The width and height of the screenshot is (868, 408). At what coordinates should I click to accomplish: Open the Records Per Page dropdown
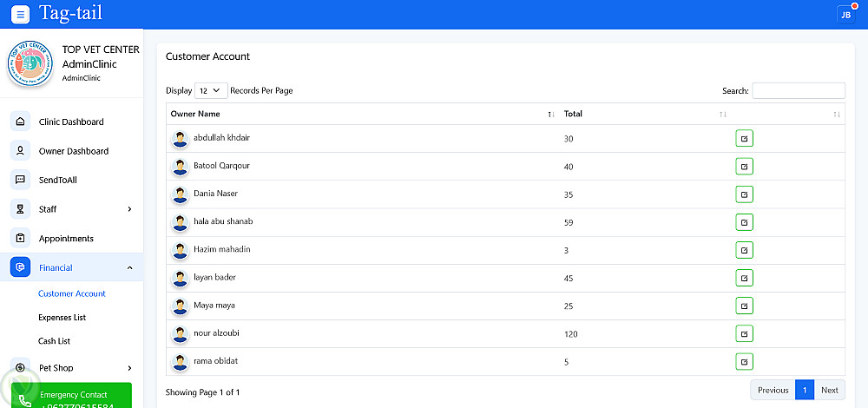[211, 90]
